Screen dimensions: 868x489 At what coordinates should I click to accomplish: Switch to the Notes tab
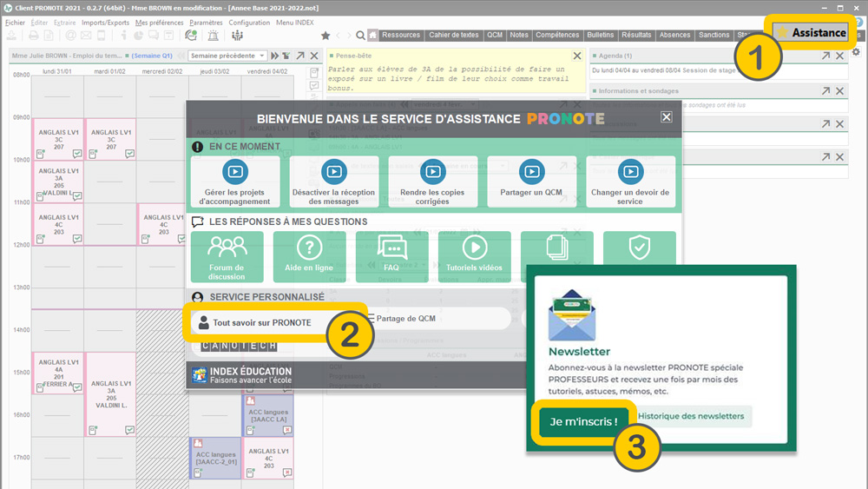coord(519,35)
